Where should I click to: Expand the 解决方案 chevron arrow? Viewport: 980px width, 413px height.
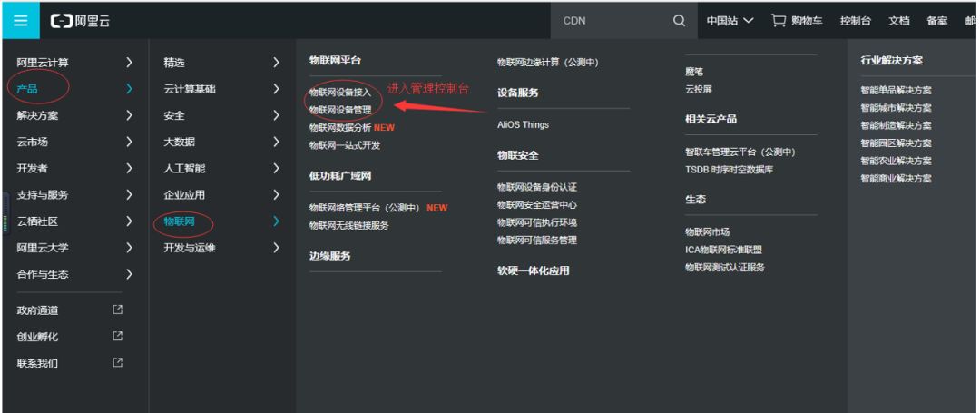pos(129,115)
